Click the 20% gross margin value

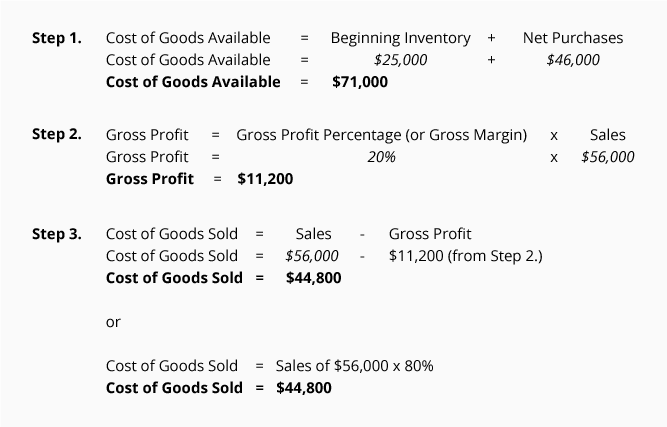[x=381, y=157]
